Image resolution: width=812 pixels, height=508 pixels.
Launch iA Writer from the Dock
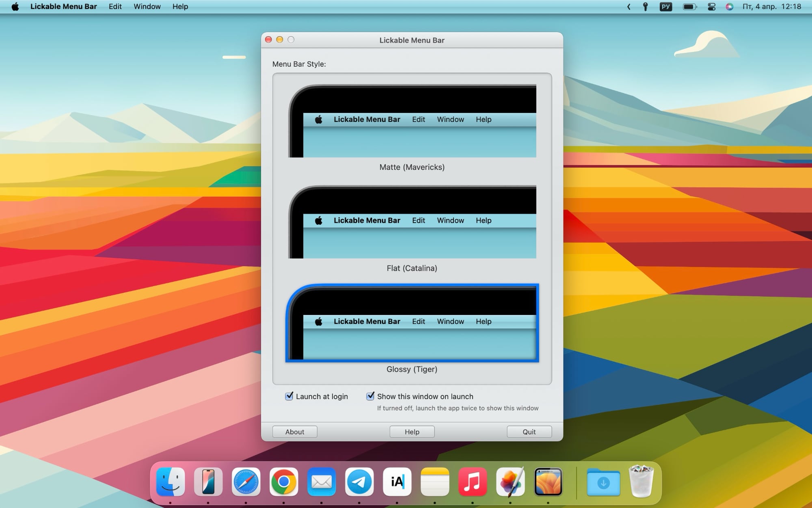pyautogui.click(x=397, y=482)
